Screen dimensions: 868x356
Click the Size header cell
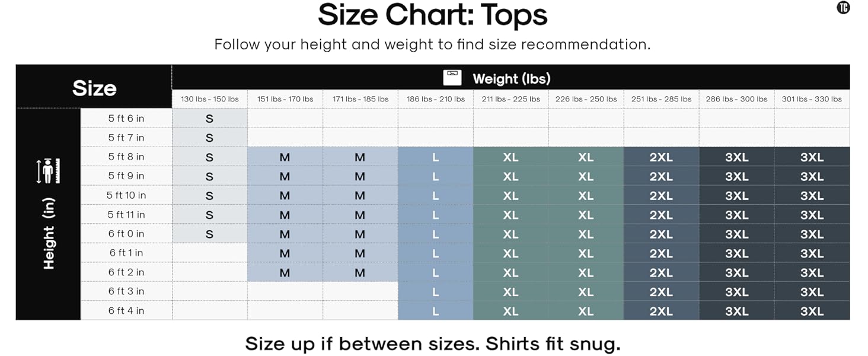(94, 88)
